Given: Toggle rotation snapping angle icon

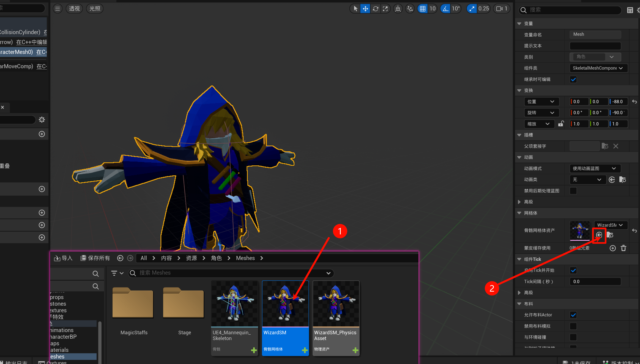Looking at the screenshot, I should coord(445,9).
